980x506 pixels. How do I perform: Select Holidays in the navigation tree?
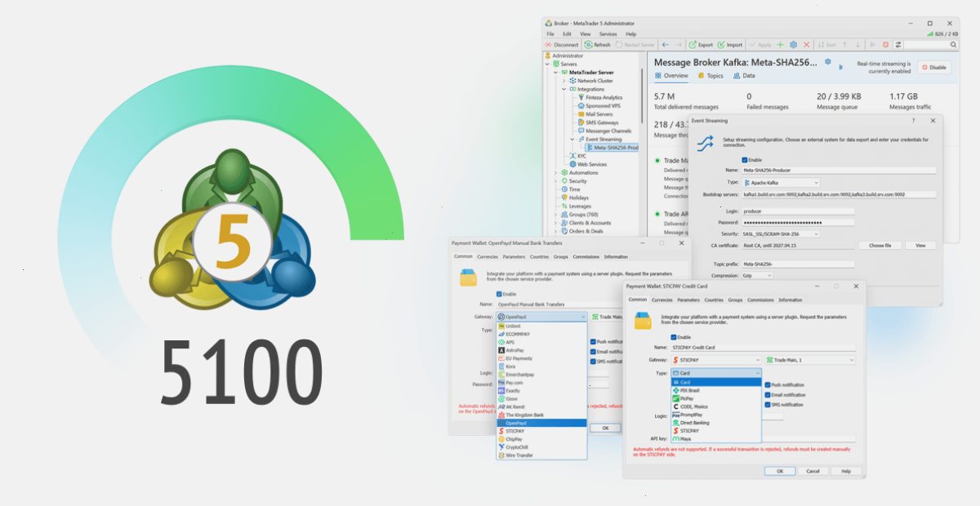pos(573,198)
